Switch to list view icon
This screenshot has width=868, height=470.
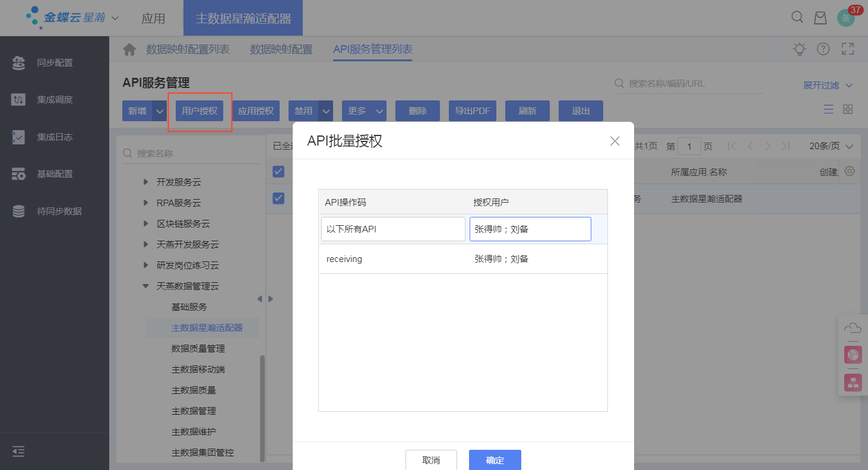pyautogui.click(x=828, y=109)
